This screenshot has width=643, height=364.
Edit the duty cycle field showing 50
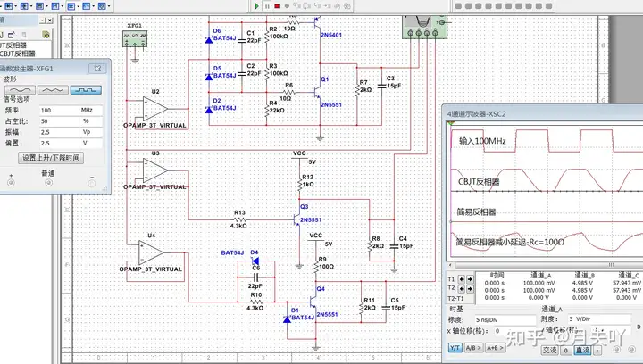(59, 121)
